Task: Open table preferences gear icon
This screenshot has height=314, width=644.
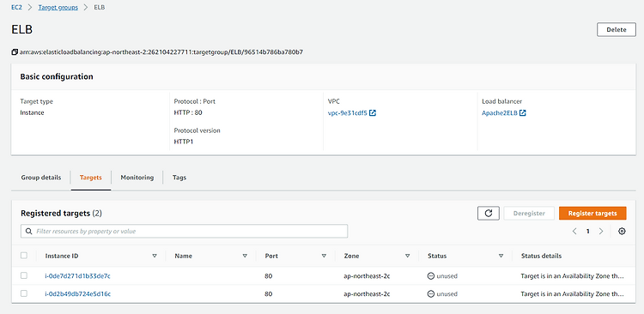Action: 622,232
